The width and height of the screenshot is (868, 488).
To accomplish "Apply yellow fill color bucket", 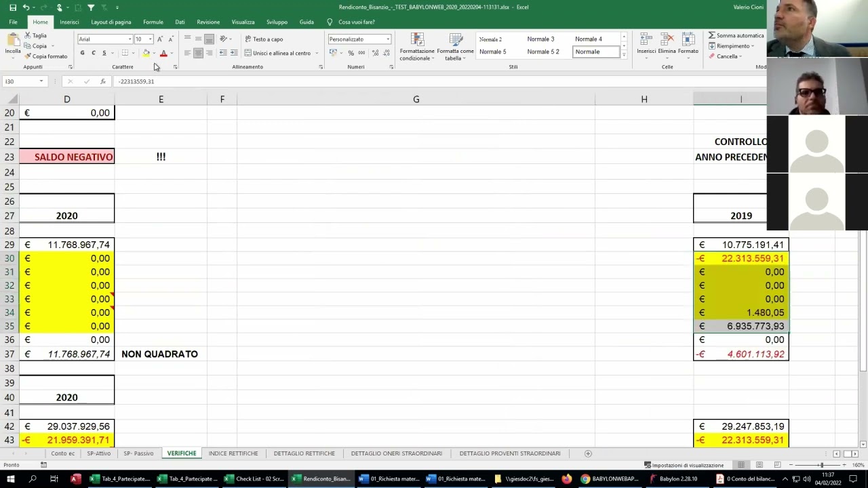I will coord(146,53).
